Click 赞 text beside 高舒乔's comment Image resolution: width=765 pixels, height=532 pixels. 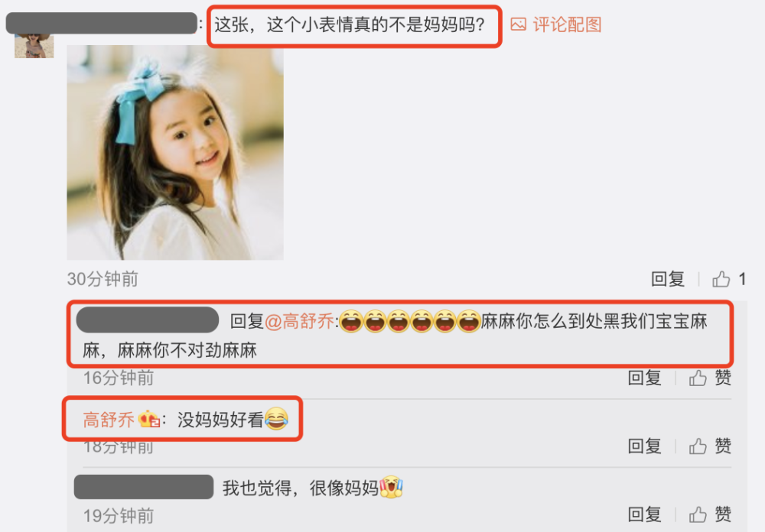723,446
